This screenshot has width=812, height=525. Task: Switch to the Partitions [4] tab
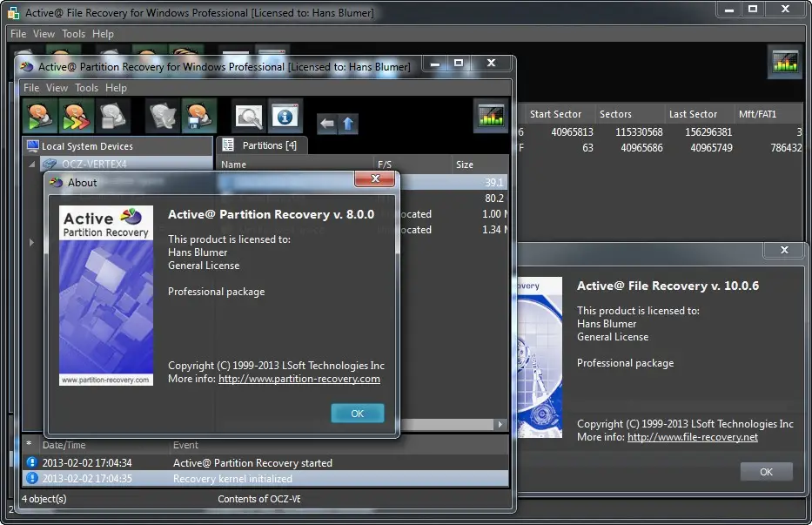(x=262, y=145)
